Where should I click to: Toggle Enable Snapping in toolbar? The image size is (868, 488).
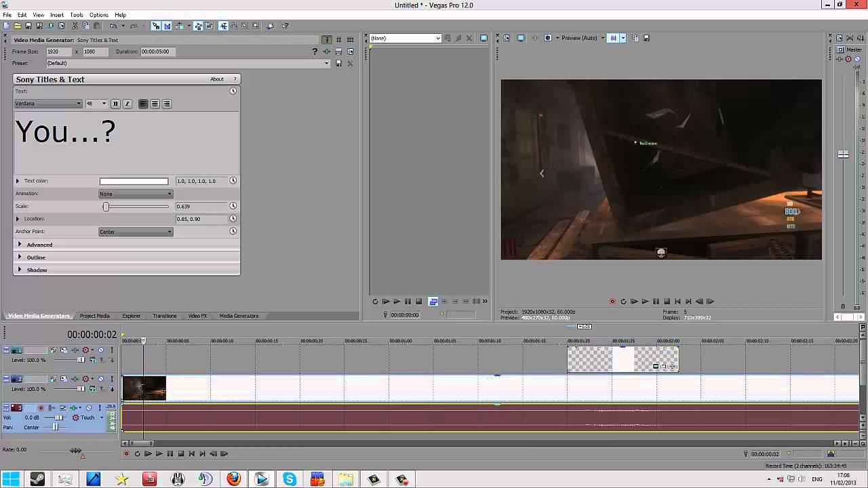coord(155,26)
